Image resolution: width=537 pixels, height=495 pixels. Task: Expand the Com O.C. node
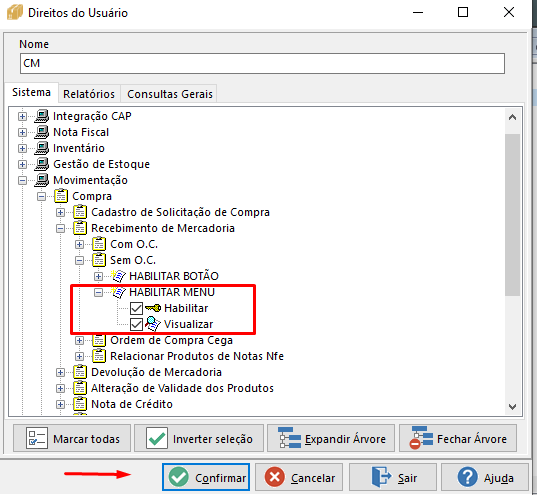pos(79,245)
